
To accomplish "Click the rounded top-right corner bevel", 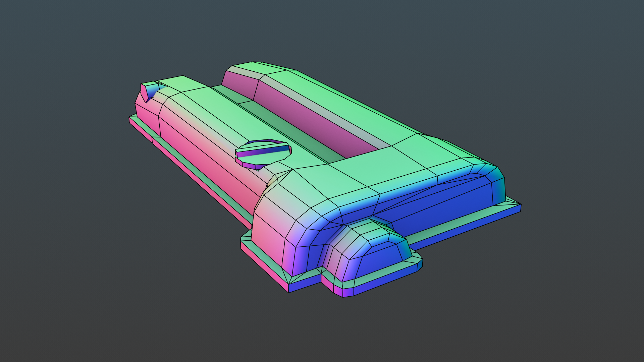I will point(495,174).
